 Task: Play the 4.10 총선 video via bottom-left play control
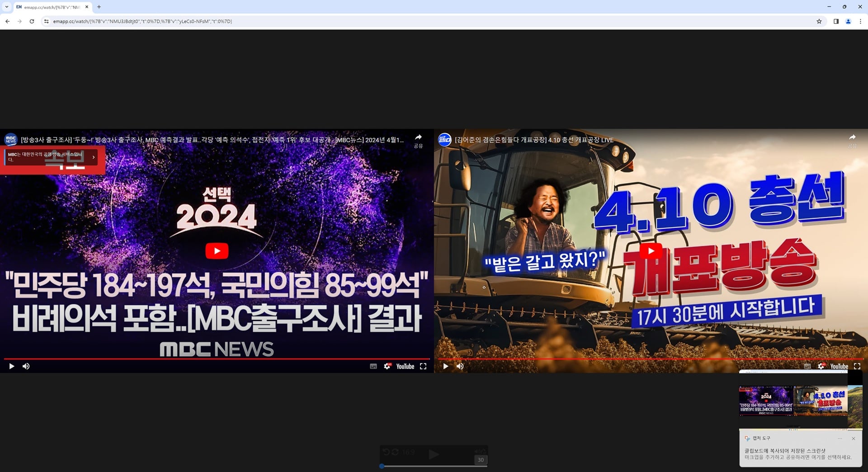tap(446, 366)
